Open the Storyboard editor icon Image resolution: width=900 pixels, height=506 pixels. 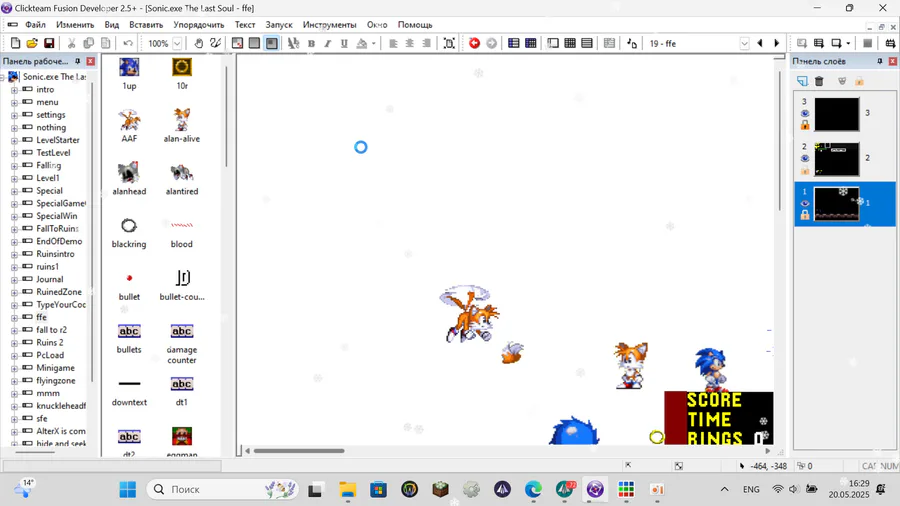pos(514,43)
